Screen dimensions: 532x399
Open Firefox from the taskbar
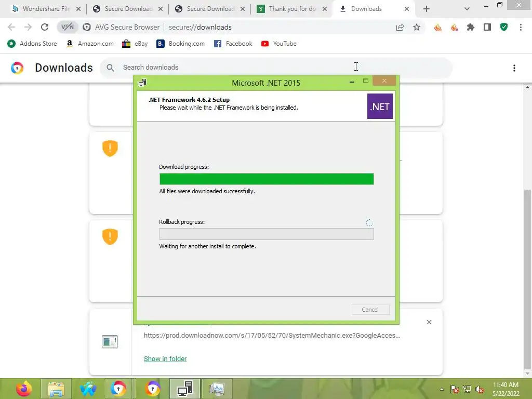(23, 389)
